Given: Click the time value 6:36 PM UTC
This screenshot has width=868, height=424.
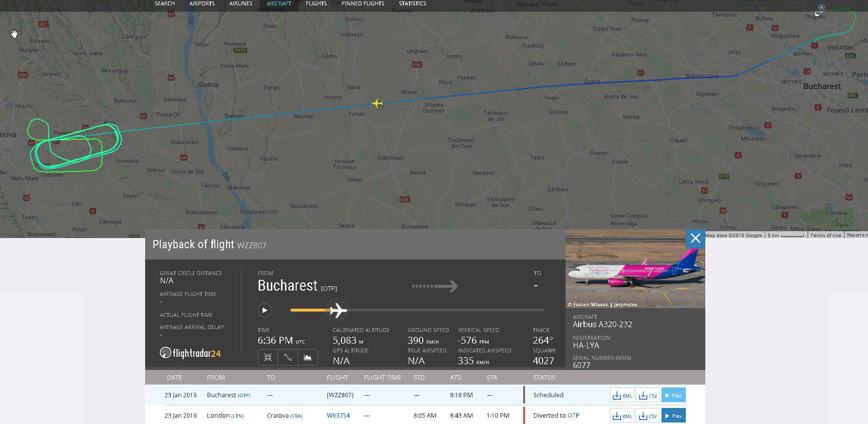Looking at the screenshot, I should point(282,341).
